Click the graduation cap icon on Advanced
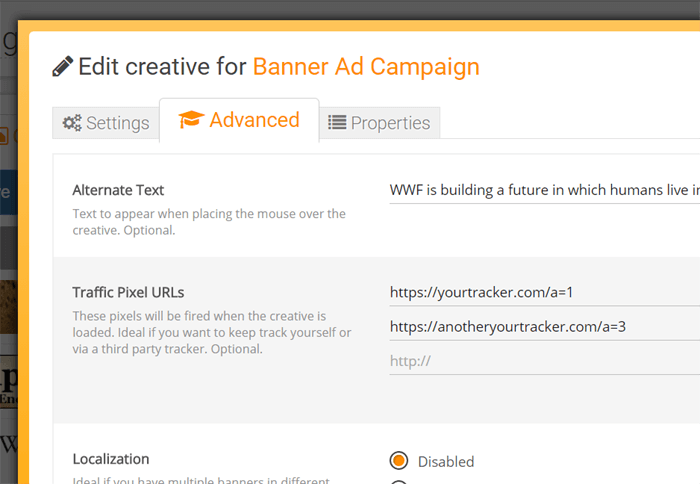Screen dimensions: 700x484 click(191, 119)
